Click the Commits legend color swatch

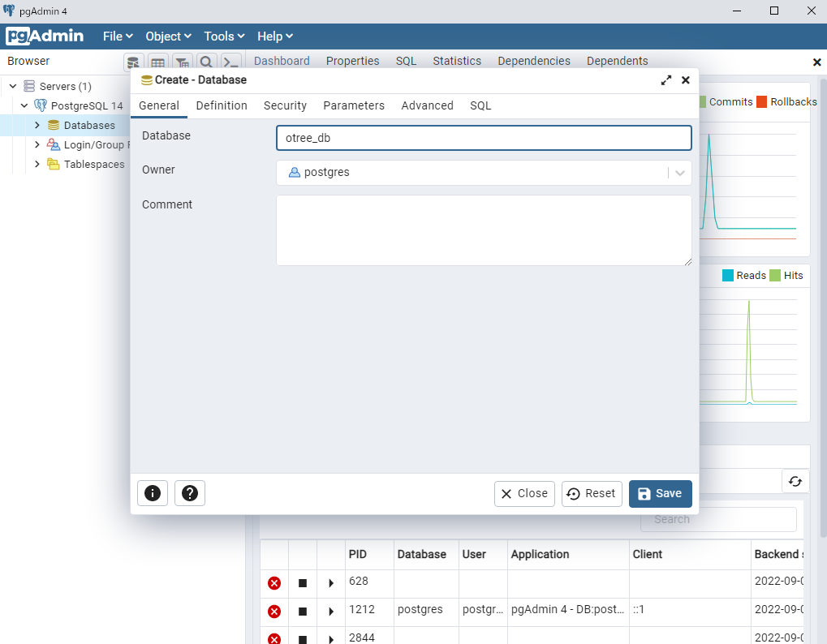pyautogui.click(x=703, y=101)
